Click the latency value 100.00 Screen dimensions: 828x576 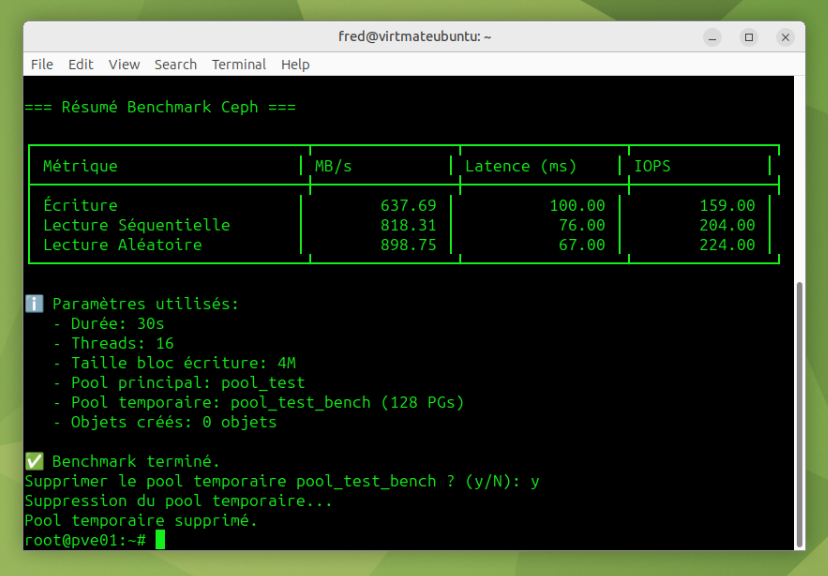(x=577, y=205)
